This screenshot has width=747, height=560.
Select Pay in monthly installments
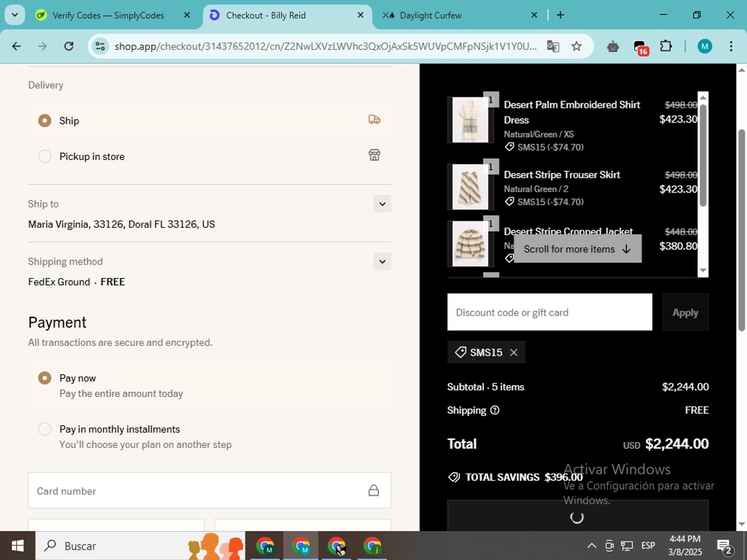click(x=45, y=429)
